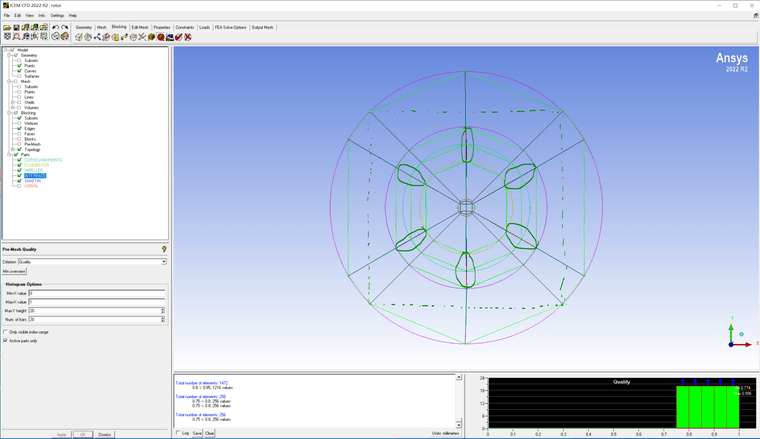The height and width of the screenshot is (439, 760).
Task: Click the Split Block icon
Action: tap(88, 37)
